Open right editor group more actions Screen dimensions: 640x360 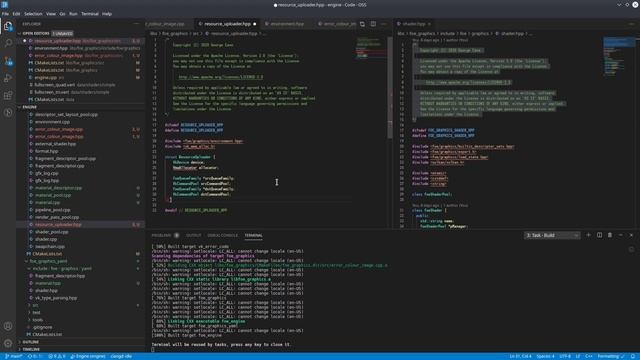point(631,24)
